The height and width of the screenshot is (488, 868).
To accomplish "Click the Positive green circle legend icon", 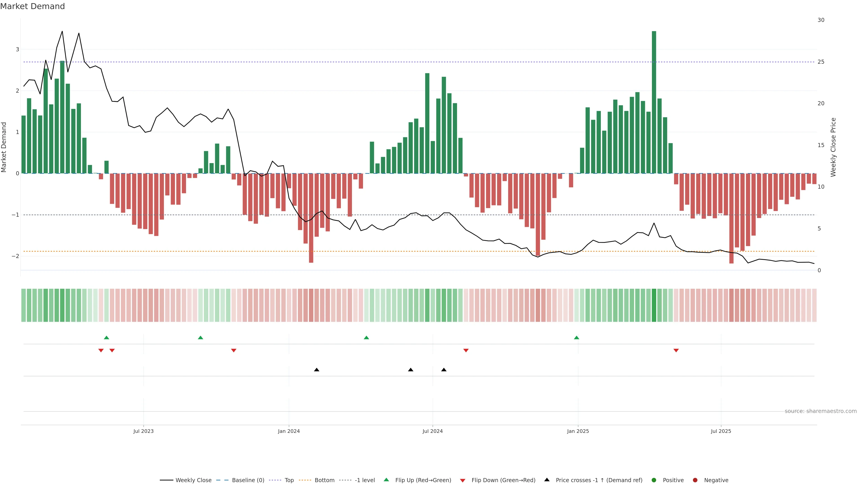I will point(654,480).
